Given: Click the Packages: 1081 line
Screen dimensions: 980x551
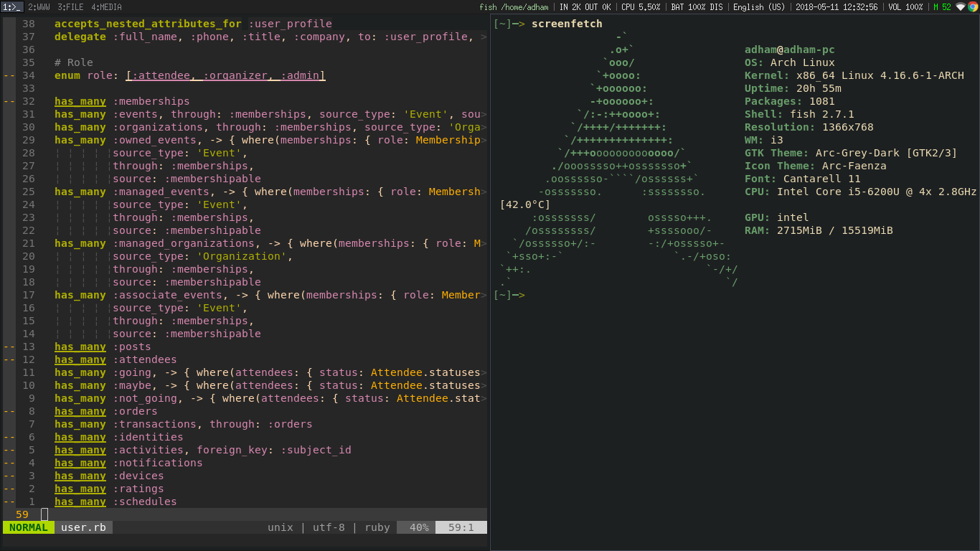Looking at the screenshot, I should (x=790, y=101).
